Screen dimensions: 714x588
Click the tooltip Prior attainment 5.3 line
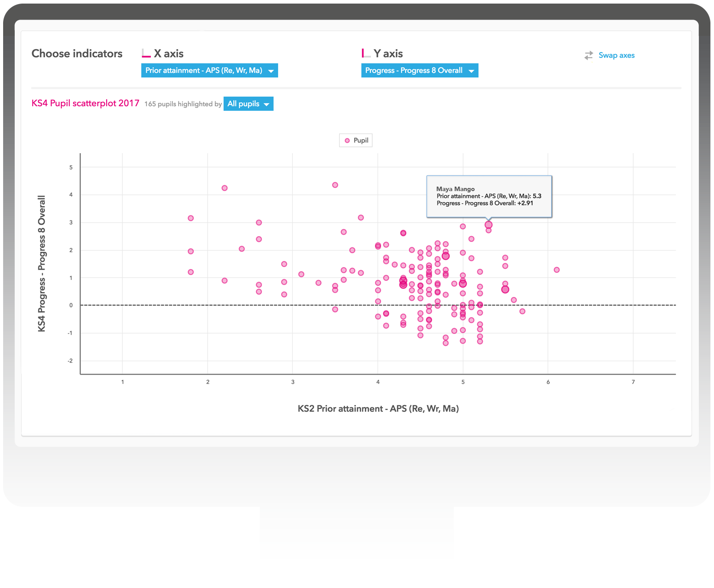click(x=489, y=196)
